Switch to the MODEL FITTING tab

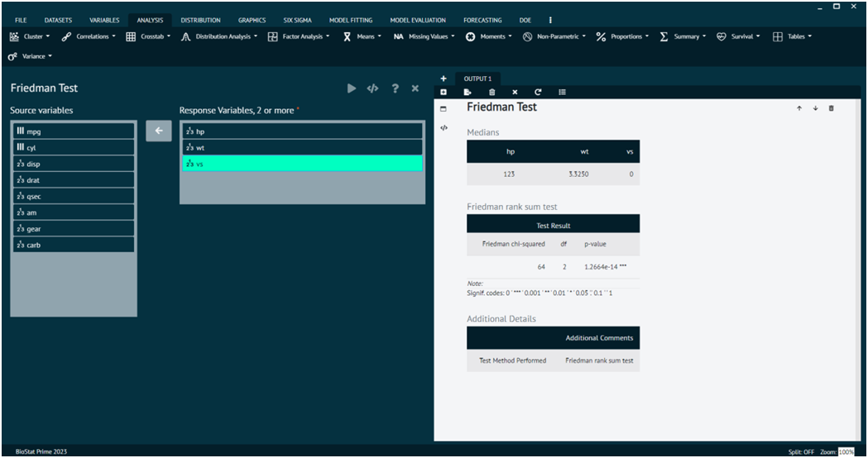pos(351,21)
